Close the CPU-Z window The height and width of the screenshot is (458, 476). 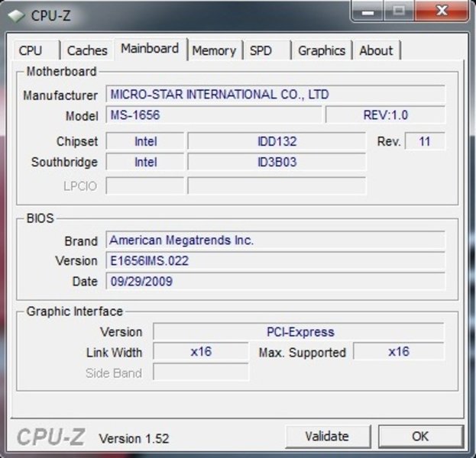442,11
